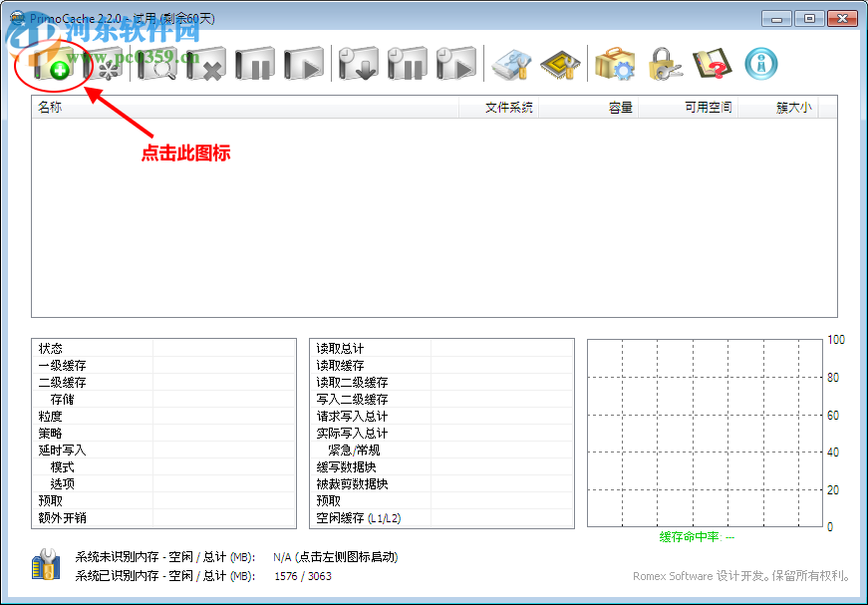View About info via the blue info icon
The image size is (868, 605).
[762, 63]
